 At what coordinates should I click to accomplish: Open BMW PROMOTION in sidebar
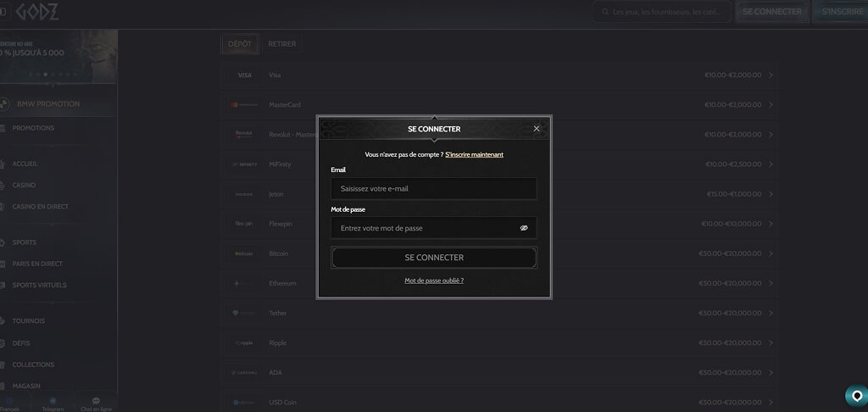48,104
